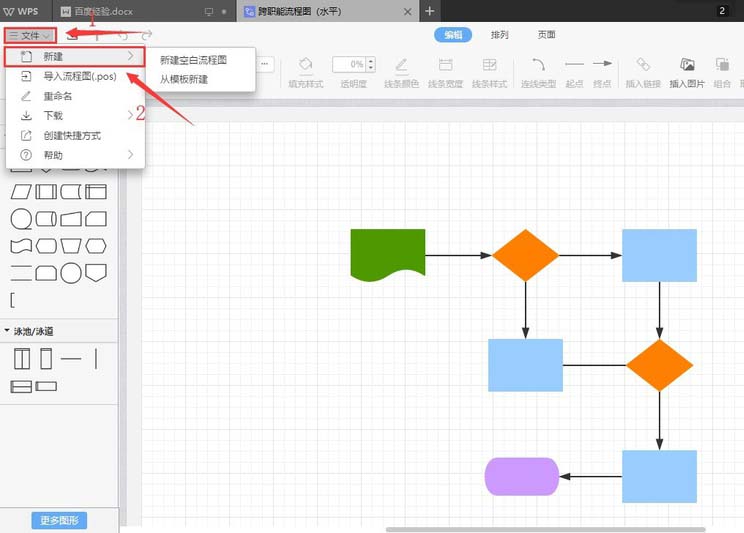
Task: Select the sequential access circle-with-tail shape
Action: click(x=21, y=219)
